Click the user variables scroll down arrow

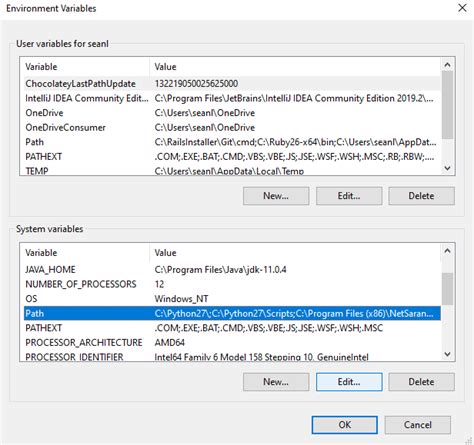tap(447, 168)
